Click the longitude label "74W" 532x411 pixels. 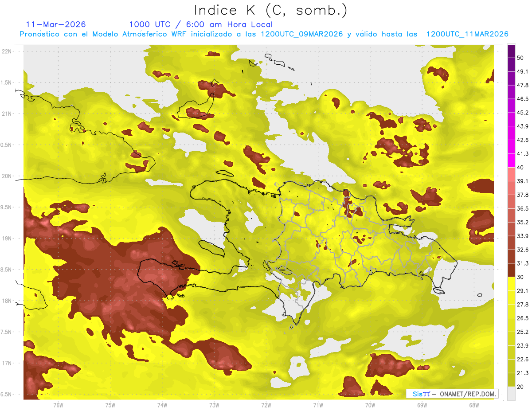[162, 405]
